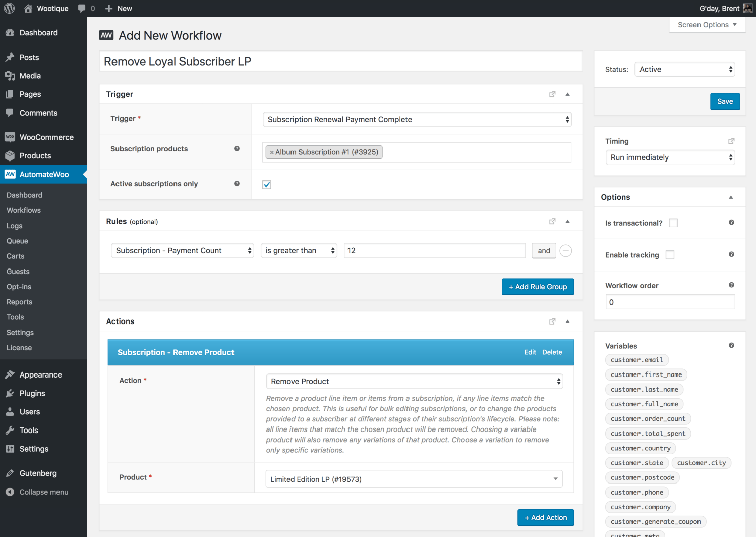756x537 pixels.
Task: Click the Add Action button
Action: (546, 518)
